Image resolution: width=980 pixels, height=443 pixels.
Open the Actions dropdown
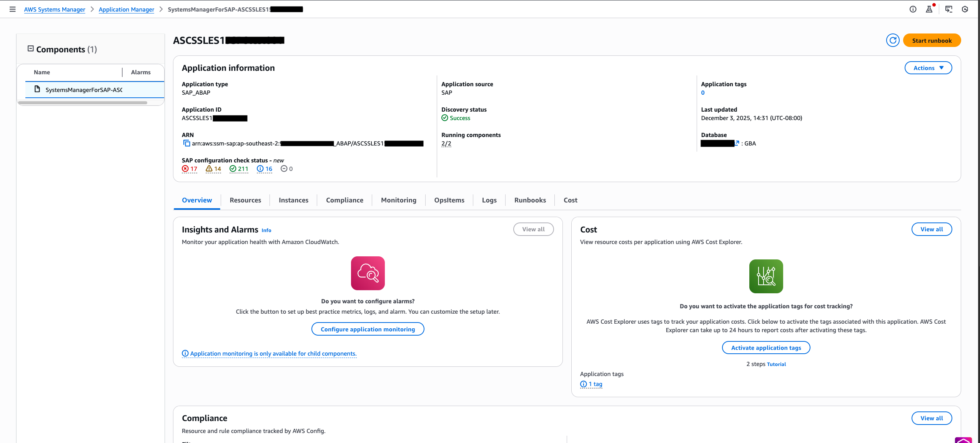pos(928,68)
